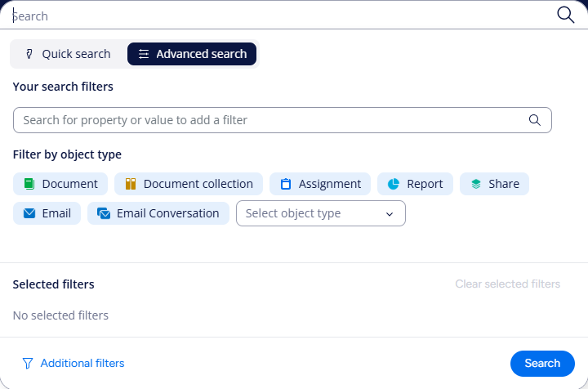The height and width of the screenshot is (389, 588).
Task: Click the magnifier icon in top search bar
Action: pyautogui.click(x=565, y=15)
